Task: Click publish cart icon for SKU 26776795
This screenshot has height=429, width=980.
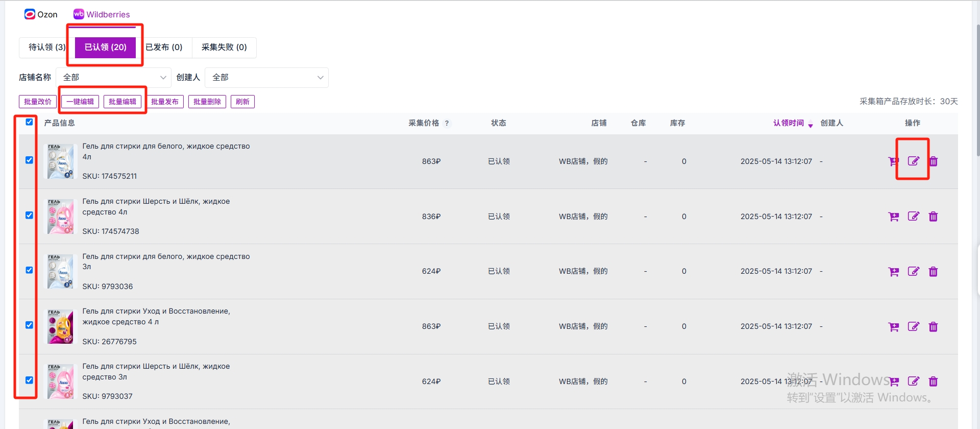Action: tap(893, 327)
